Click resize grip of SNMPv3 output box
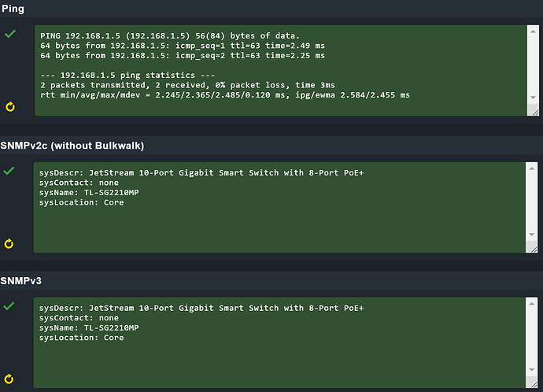The image size is (543, 392). click(x=533, y=383)
